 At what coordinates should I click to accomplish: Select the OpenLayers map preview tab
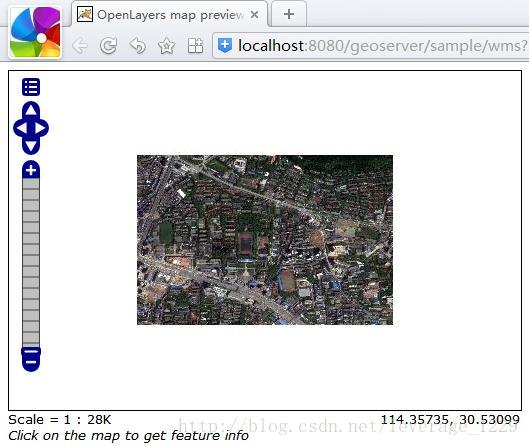point(169,15)
